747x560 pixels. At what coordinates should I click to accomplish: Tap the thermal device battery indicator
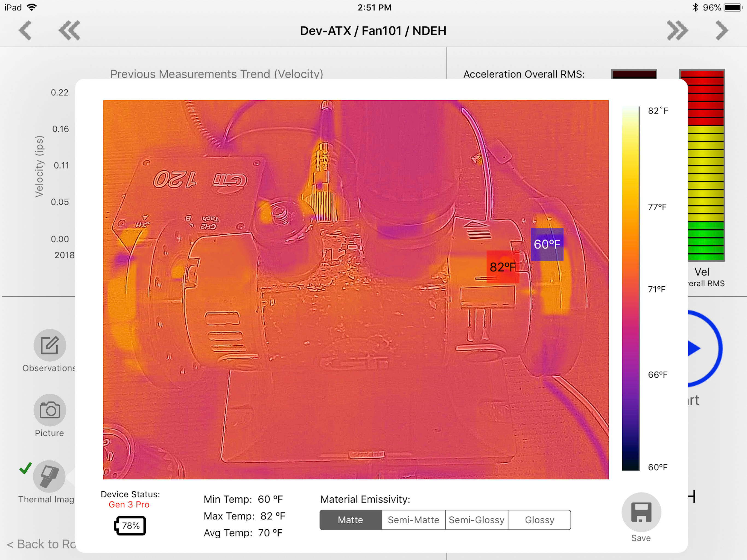point(130,526)
